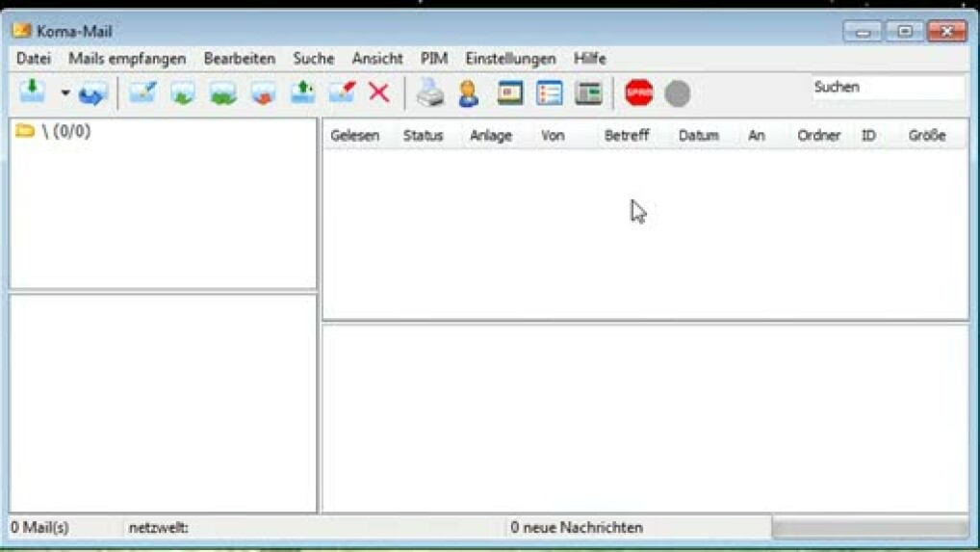Image resolution: width=980 pixels, height=552 pixels.
Task: Open the dropdown arrow beside receive icon
Action: 65,93
